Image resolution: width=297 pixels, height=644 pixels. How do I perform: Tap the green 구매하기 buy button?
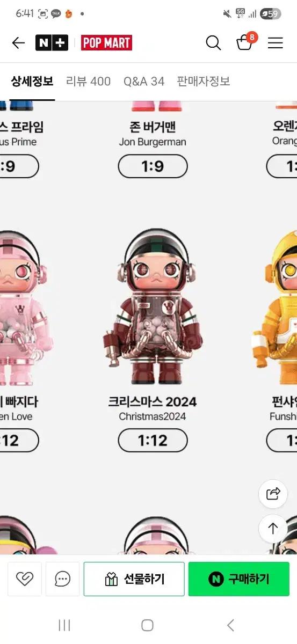pos(238,579)
